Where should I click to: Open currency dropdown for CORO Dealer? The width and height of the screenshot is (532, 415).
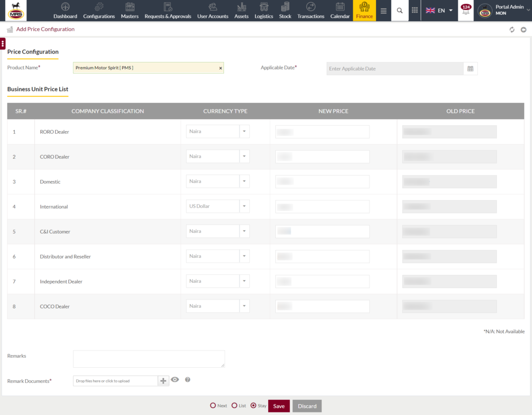click(244, 157)
